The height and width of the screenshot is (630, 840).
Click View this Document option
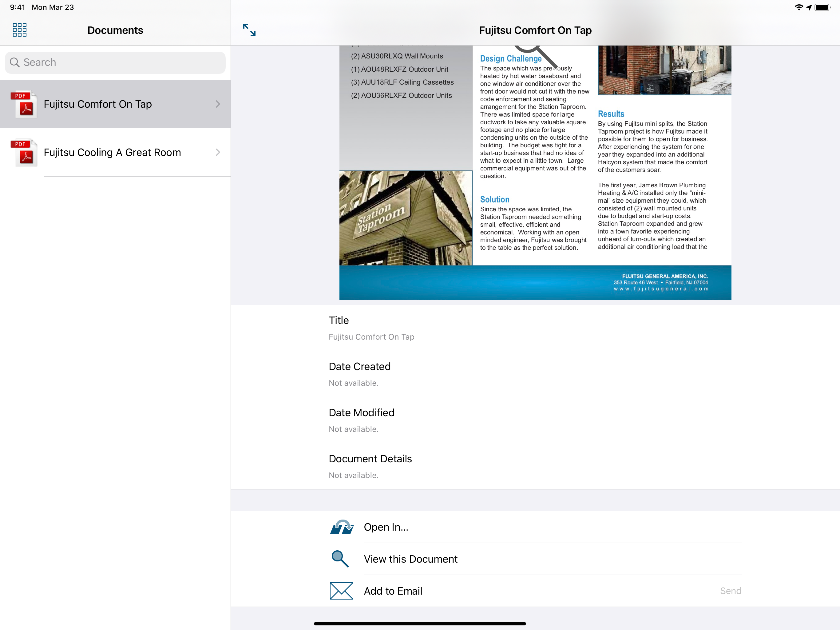click(535, 559)
